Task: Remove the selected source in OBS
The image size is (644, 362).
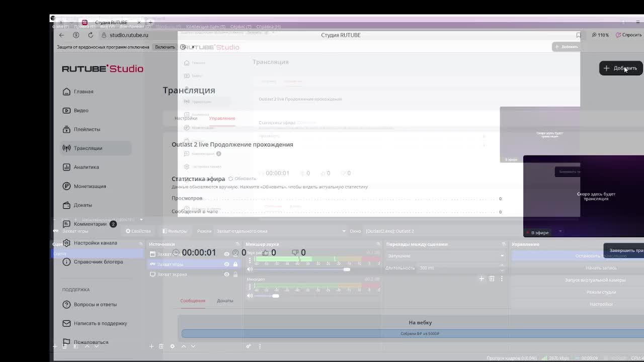Action: tap(161, 346)
